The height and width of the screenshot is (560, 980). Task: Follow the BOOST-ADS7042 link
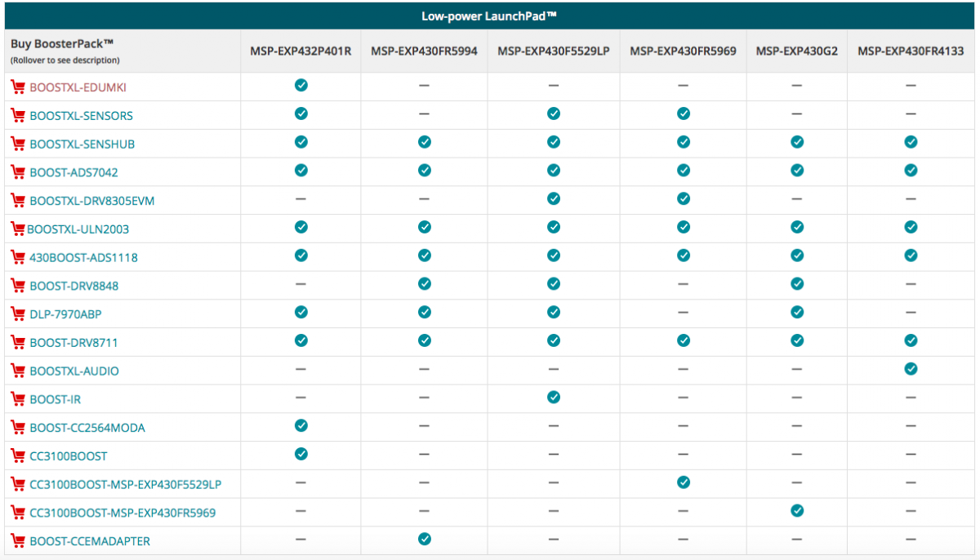[x=73, y=173]
